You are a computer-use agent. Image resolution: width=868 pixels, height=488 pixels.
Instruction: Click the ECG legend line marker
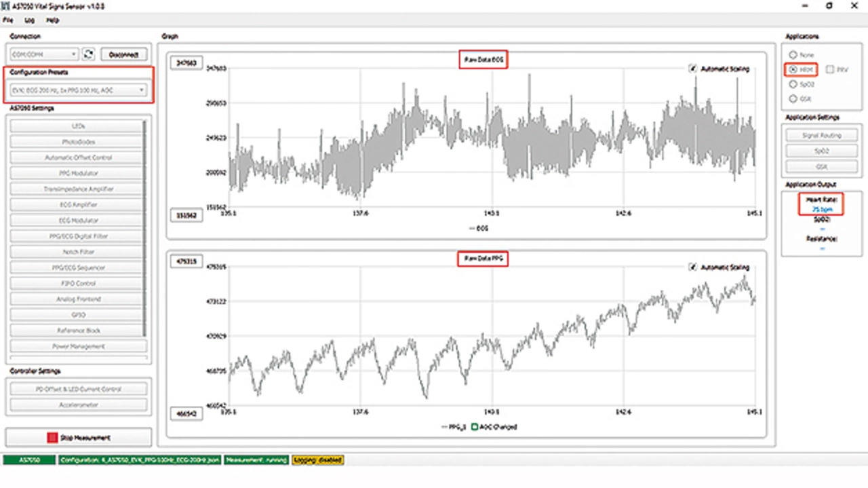(472, 229)
